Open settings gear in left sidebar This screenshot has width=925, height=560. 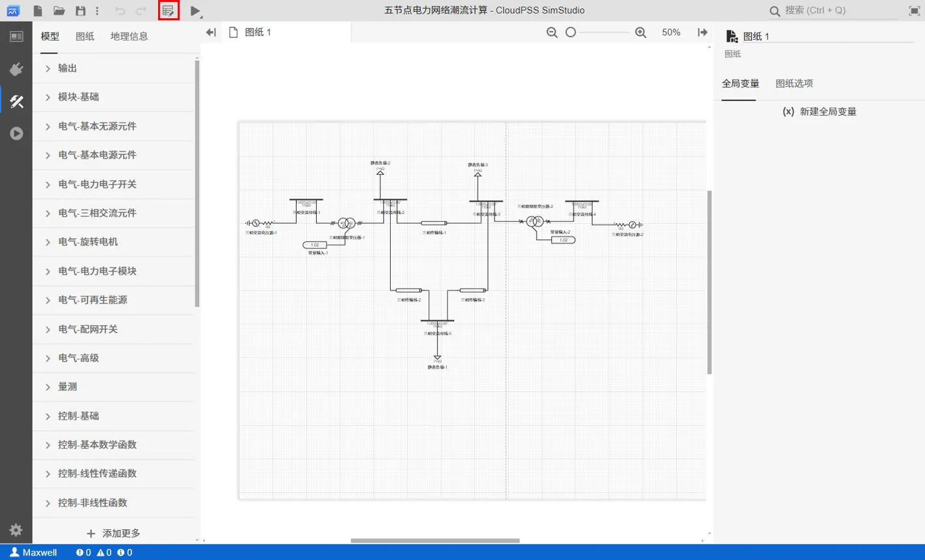pyautogui.click(x=16, y=530)
